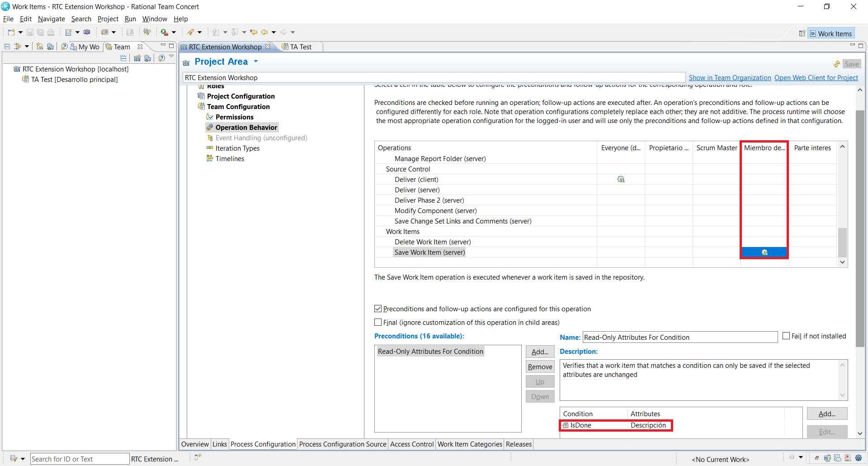Click the back arrow navigation icon
The image size is (868, 466).
coord(264,32)
